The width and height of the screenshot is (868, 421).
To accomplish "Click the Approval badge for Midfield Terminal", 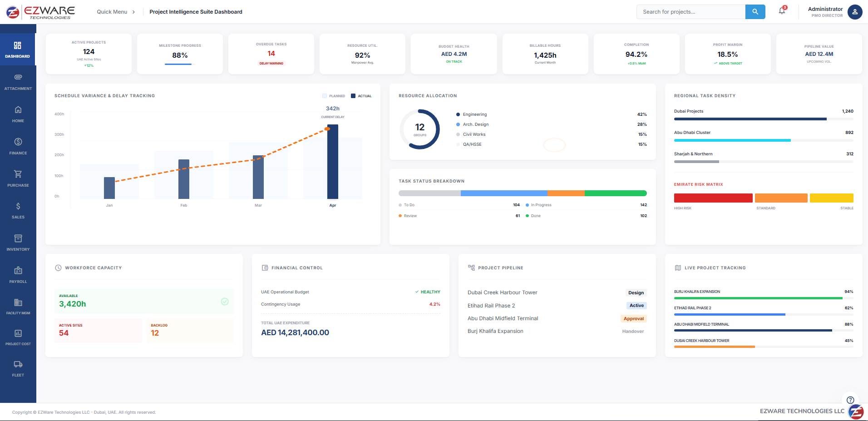I will (634, 319).
